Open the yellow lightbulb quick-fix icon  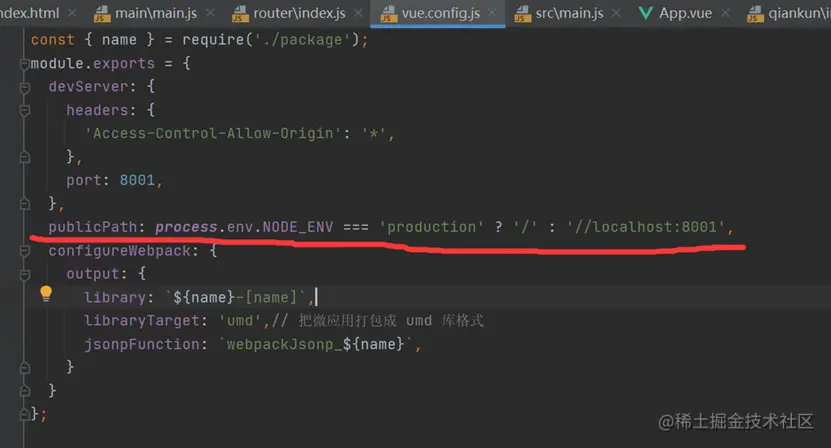click(46, 294)
